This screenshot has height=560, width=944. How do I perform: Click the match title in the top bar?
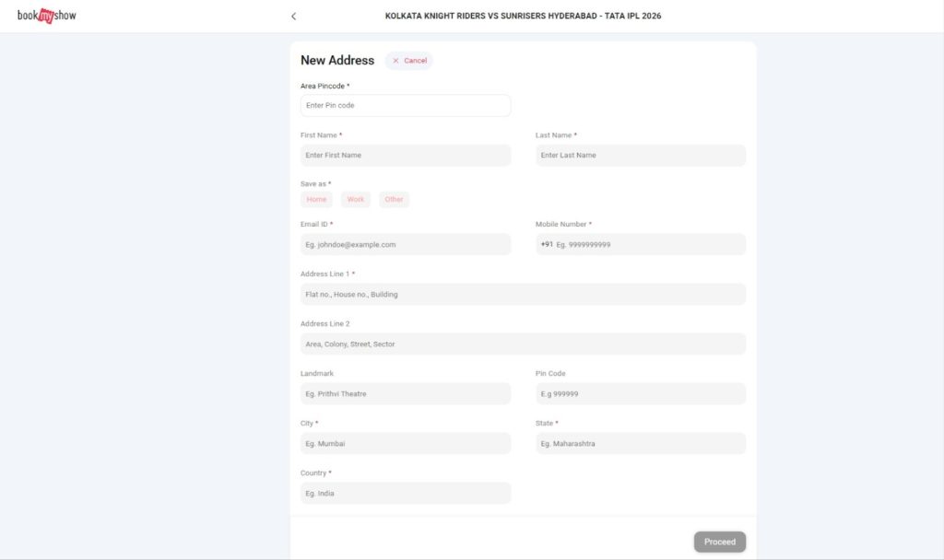pyautogui.click(x=523, y=16)
